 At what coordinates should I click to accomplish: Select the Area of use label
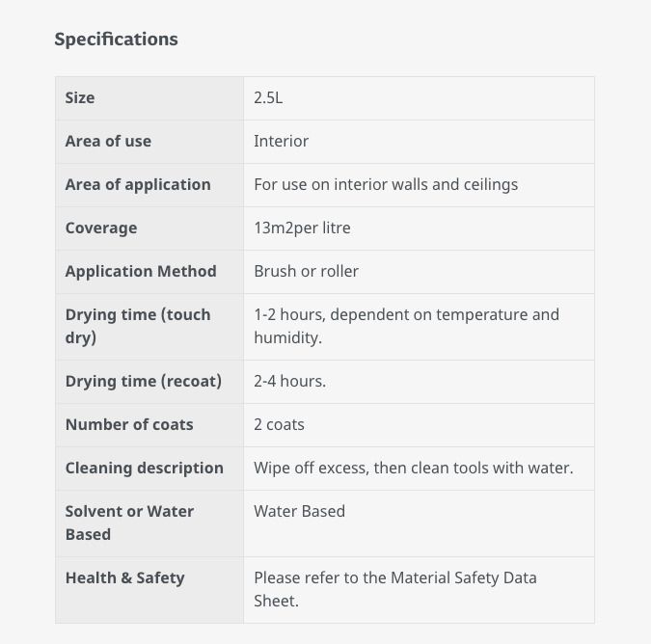click(x=108, y=142)
